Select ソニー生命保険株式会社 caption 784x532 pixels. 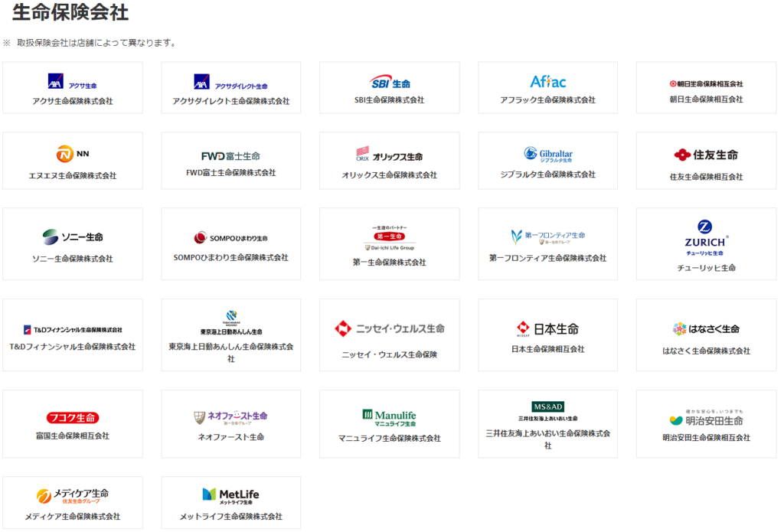(73, 259)
